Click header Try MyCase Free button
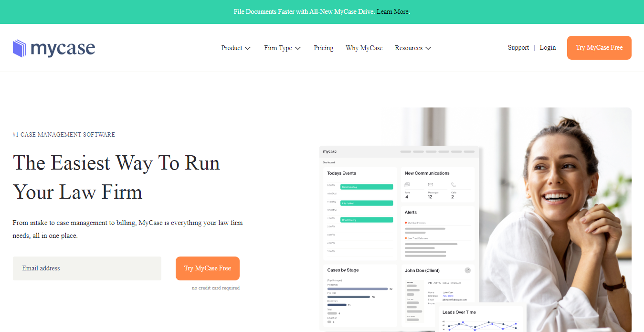Screen dimensions: 644x332 [599, 48]
